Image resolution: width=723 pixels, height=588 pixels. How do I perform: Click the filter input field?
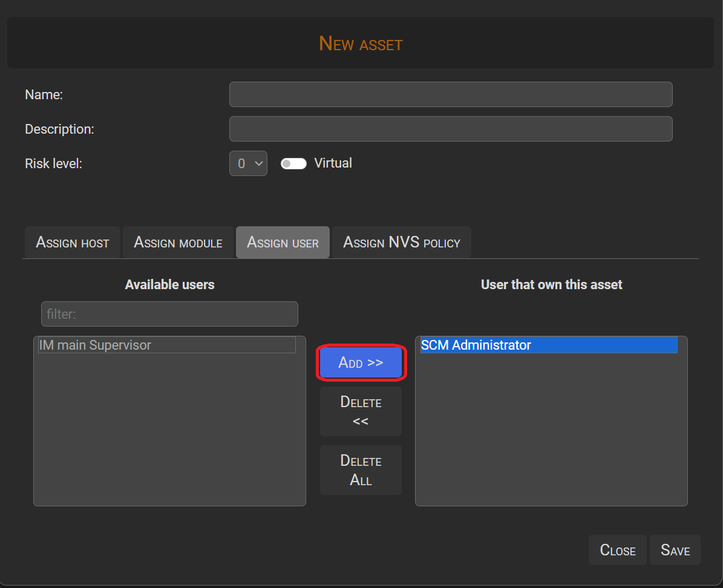(x=169, y=313)
